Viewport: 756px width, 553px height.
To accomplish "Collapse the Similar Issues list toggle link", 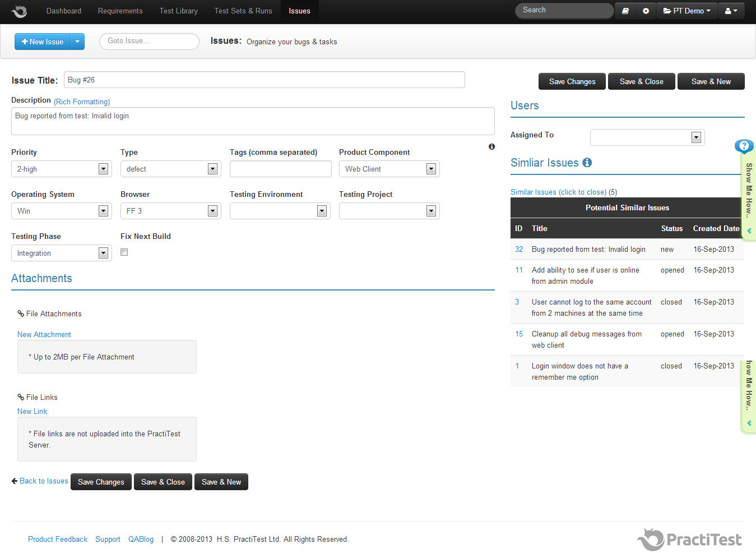I will click(558, 192).
